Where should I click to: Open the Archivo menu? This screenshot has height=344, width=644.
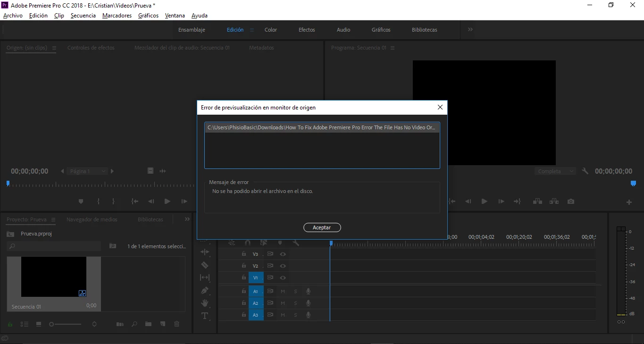(x=13, y=16)
